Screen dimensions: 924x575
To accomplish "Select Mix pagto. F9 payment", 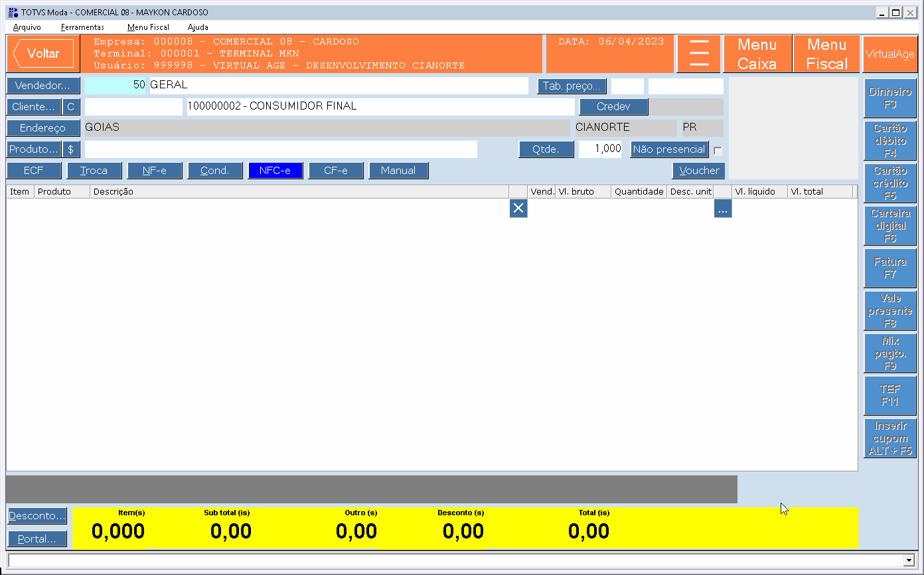I will [890, 353].
